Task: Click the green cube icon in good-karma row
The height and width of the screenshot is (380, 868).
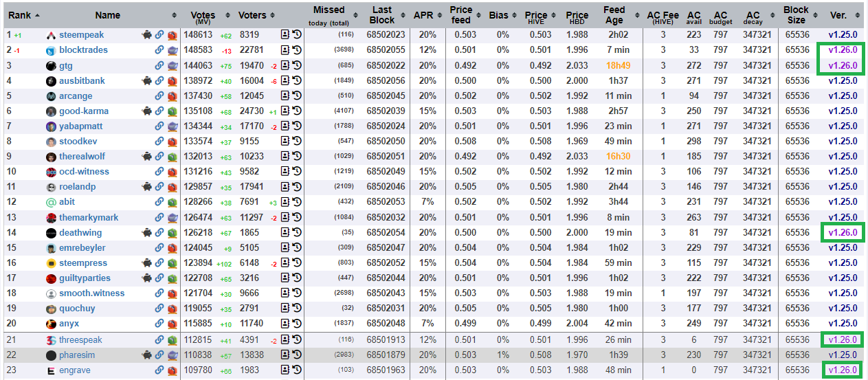Action: (x=173, y=111)
